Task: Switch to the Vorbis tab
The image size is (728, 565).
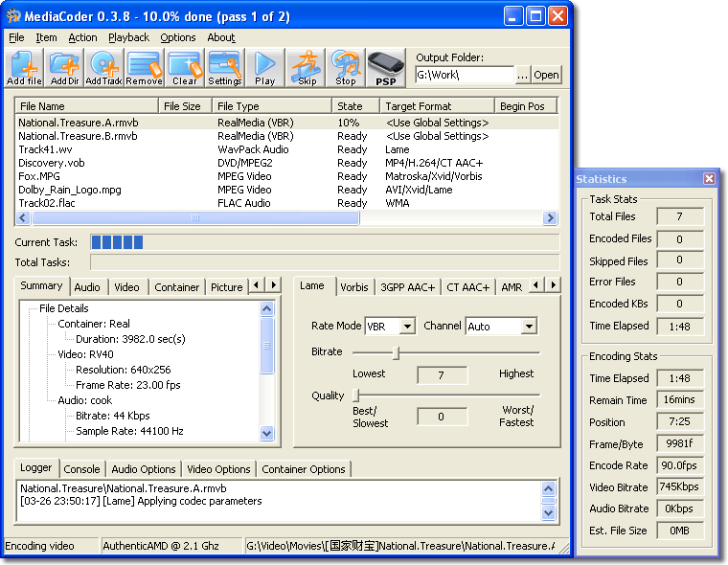Action: (353, 287)
